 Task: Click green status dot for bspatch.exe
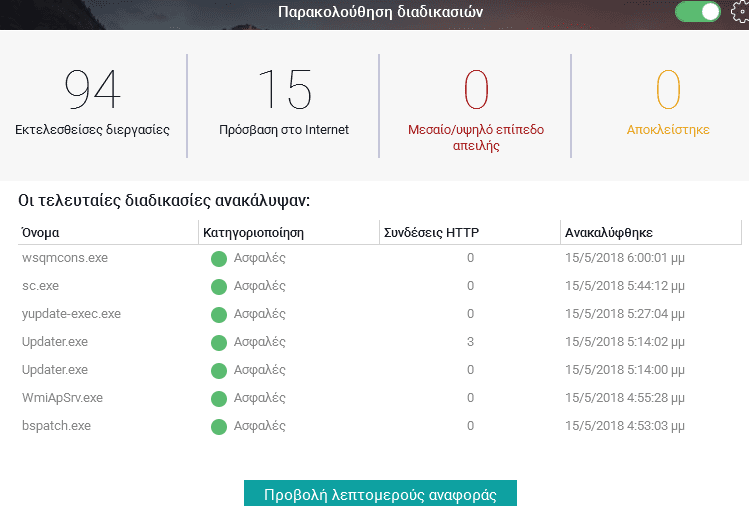[219, 427]
